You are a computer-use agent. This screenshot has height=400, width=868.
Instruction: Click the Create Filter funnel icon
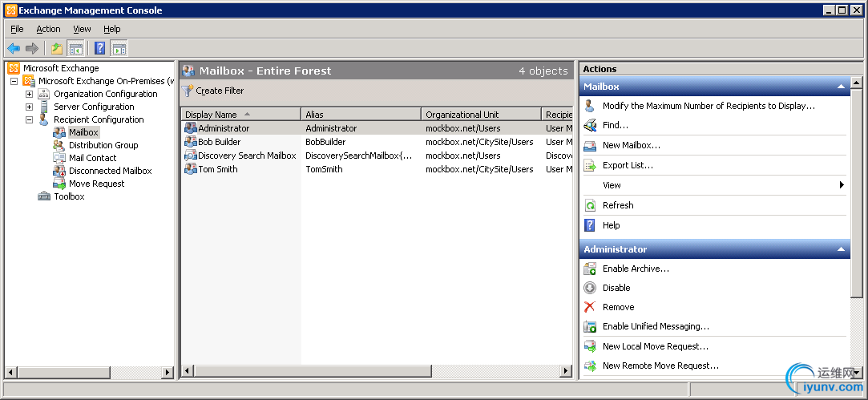188,91
